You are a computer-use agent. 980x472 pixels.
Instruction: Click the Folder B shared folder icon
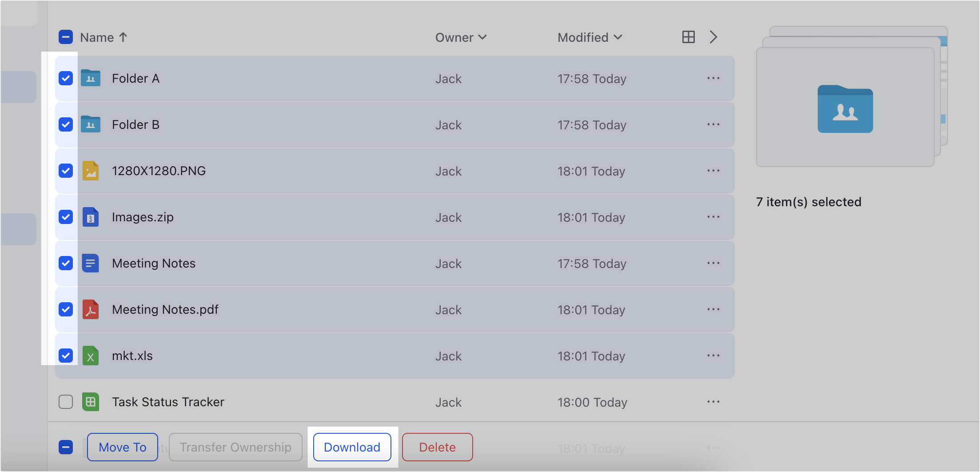91,124
